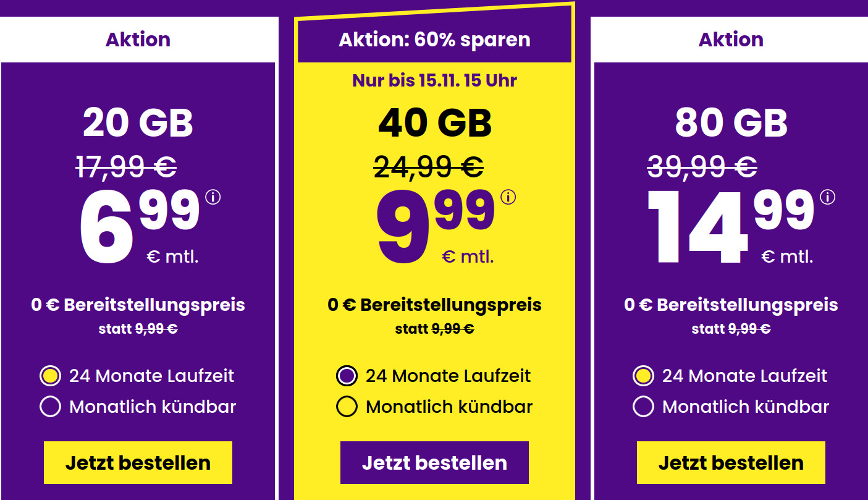Click the 40 GB data volume heading
This screenshot has height=500, width=868.
click(434, 121)
